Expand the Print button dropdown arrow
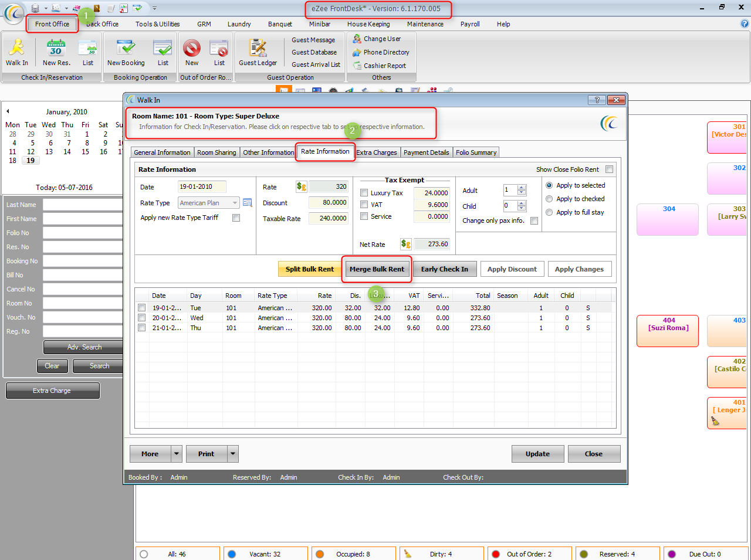751x560 pixels. [233, 454]
